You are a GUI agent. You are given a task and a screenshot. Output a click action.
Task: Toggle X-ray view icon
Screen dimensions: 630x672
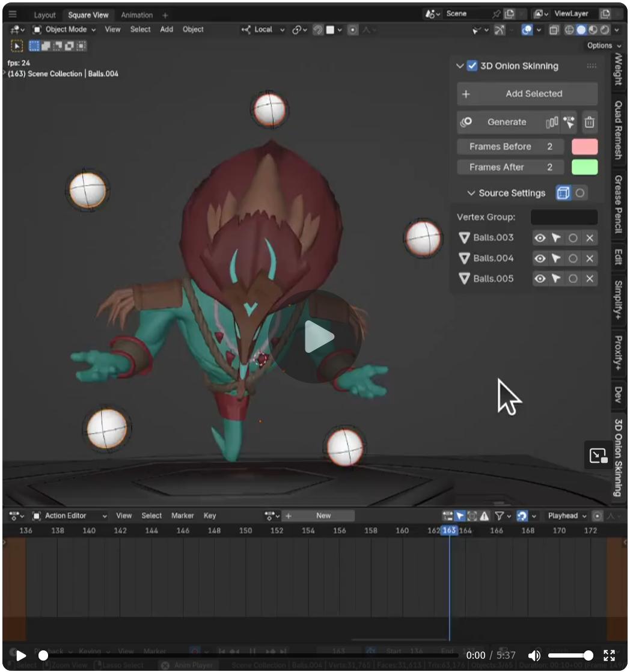click(554, 30)
